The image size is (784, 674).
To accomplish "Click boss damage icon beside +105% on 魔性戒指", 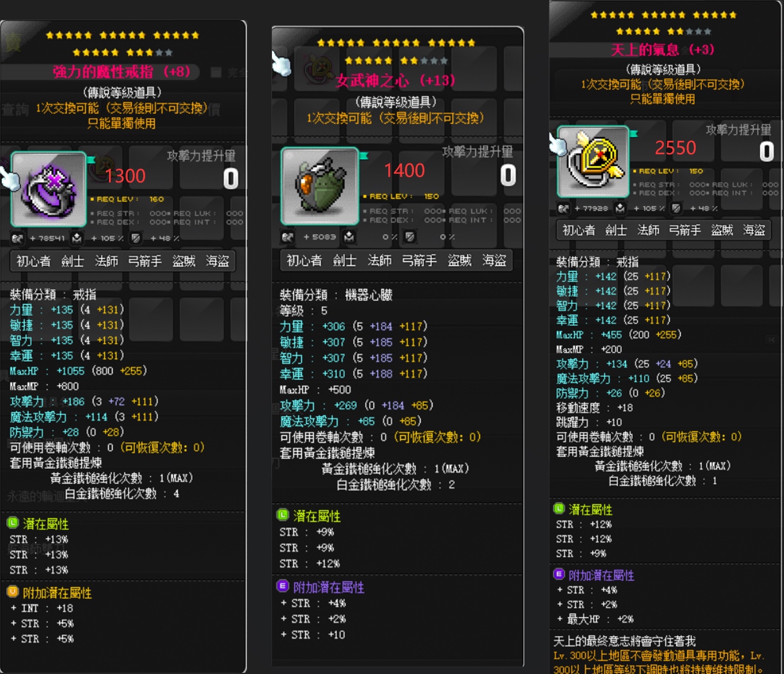I will tap(77, 238).
